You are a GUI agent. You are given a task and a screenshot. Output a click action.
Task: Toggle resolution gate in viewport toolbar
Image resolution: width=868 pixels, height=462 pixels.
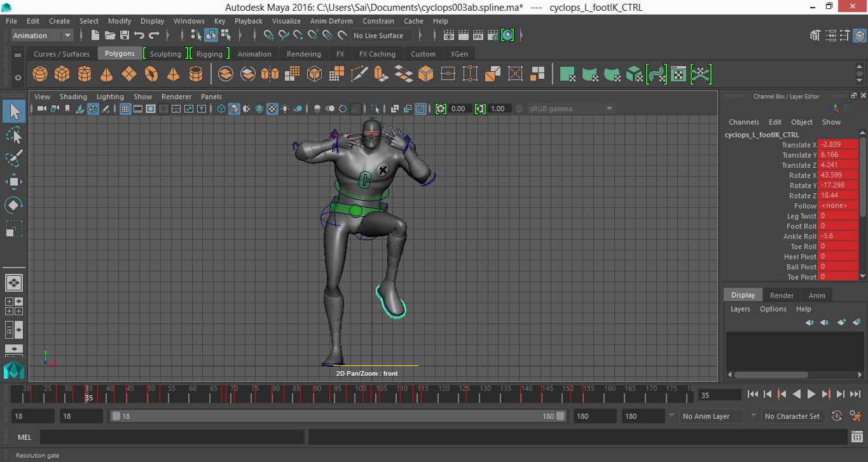pyautogui.click(x=151, y=109)
